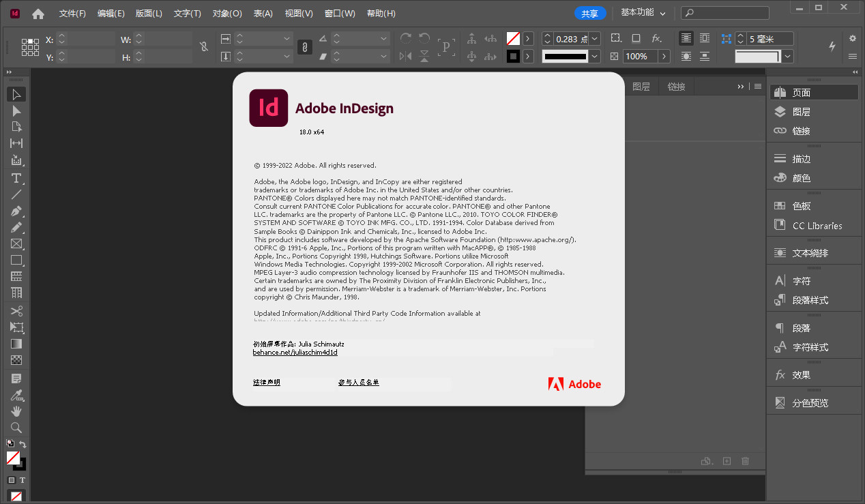Select the Zoom tool magnifier
Image resolution: width=865 pixels, height=504 pixels.
pyautogui.click(x=16, y=428)
